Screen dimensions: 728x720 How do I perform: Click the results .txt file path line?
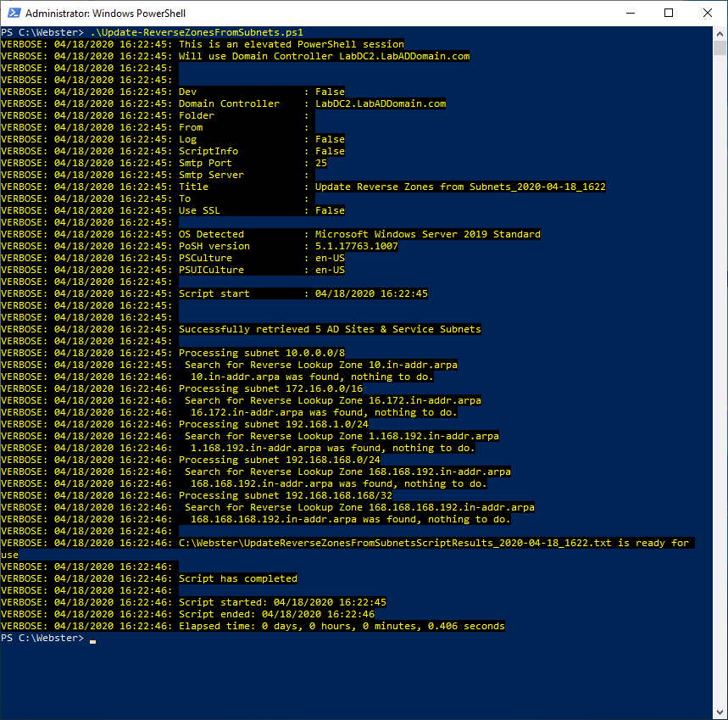pos(432,543)
